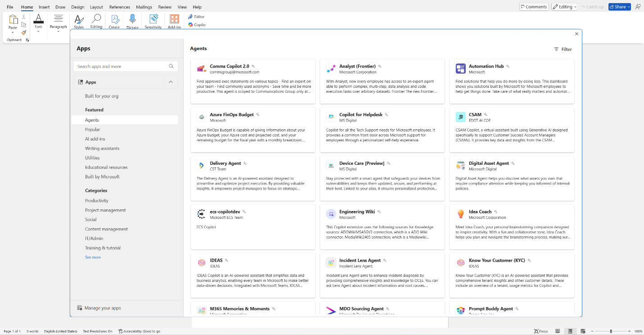Click the zoom slider handle
Viewport: 644px width, 335px height.
pyautogui.click(x=611, y=331)
